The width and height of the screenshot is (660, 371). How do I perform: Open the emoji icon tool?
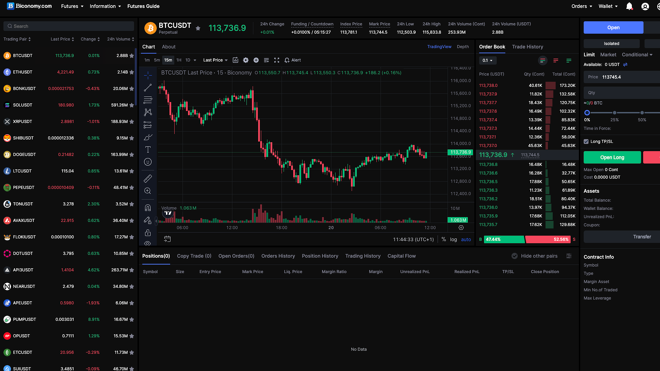pyautogui.click(x=148, y=162)
